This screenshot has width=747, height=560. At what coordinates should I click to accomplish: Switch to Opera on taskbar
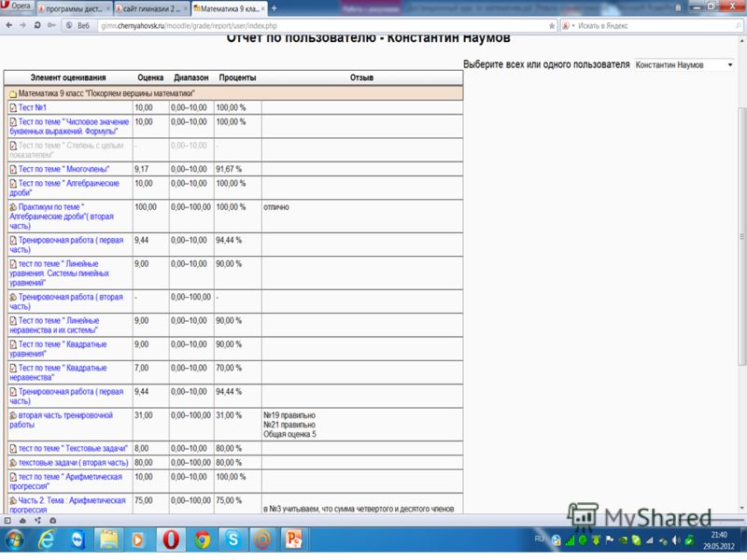click(171, 540)
